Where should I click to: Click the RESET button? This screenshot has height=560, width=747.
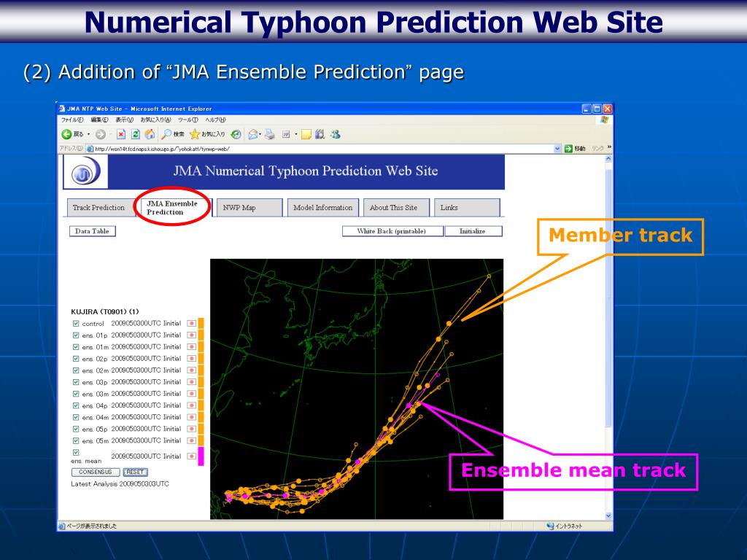135,472
